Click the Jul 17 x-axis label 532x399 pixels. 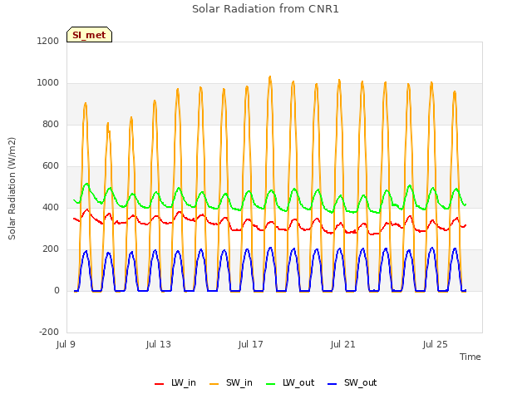coord(251,344)
